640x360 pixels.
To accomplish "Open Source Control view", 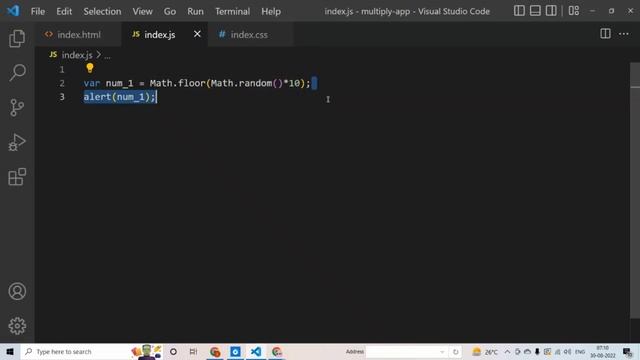I will coord(17,108).
